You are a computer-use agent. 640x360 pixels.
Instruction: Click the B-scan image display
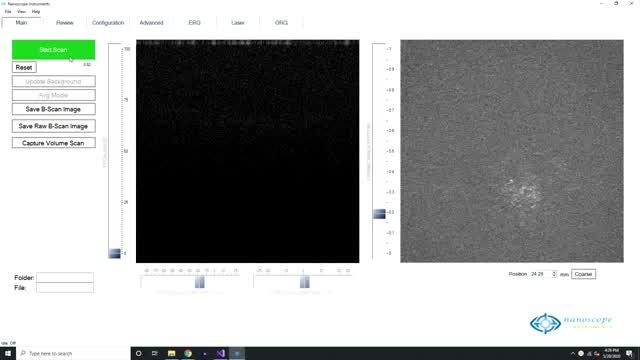tap(248, 151)
